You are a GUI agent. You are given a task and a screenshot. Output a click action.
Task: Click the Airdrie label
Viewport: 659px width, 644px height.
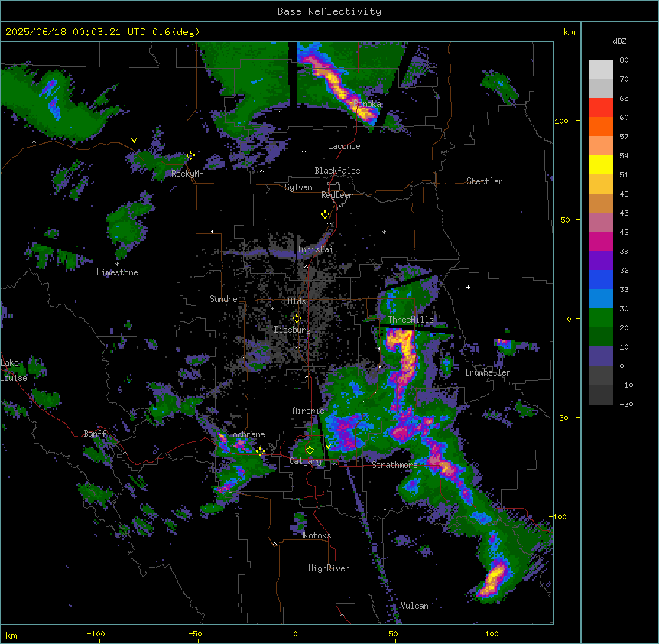pyautogui.click(x=308, y=411)
